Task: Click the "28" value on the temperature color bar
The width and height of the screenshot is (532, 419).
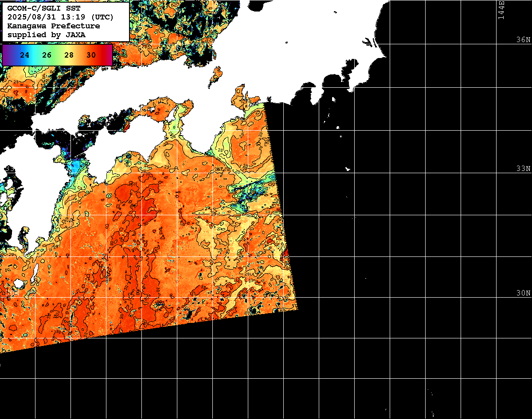Action: click(69, 55)
